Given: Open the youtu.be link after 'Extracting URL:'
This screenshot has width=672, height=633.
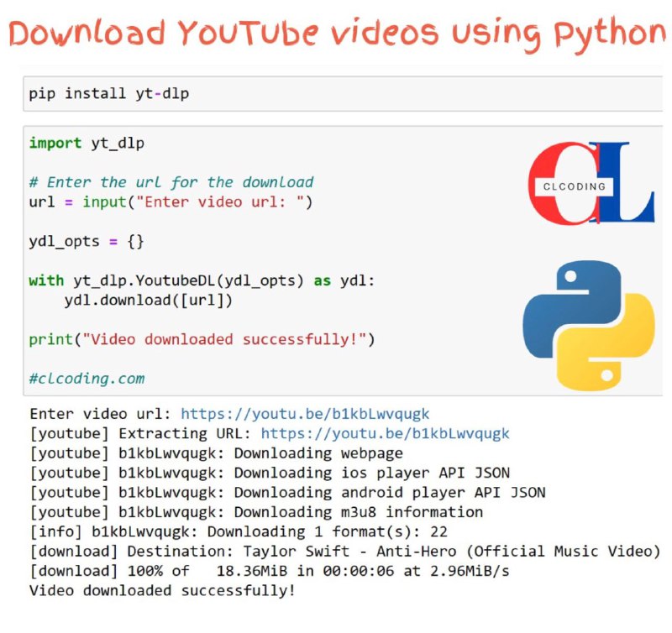Looking at the screenshot, I should coord(385,434).
